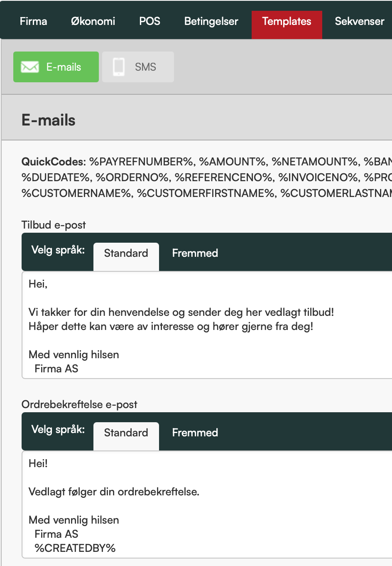Go to the Betingelser tab
This screenshot has height=566, width=392.
(211, 21)
